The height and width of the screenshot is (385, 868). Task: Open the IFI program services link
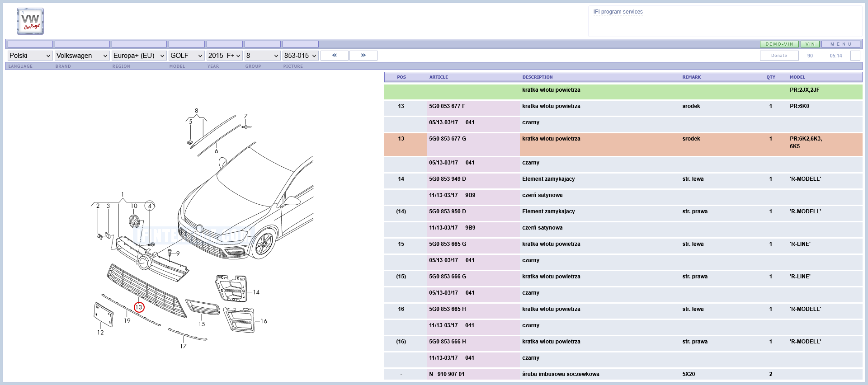pos(618,12)
